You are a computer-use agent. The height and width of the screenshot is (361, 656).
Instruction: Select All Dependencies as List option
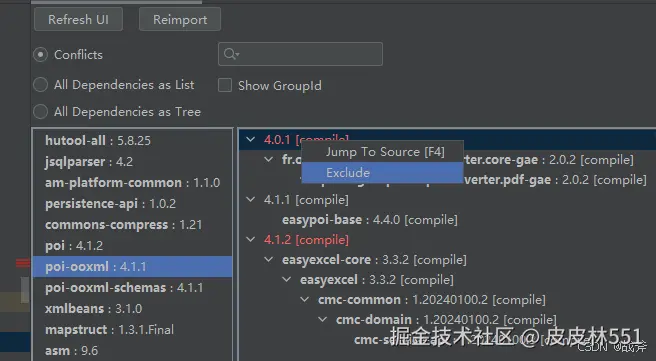click(x=41, y=85)
